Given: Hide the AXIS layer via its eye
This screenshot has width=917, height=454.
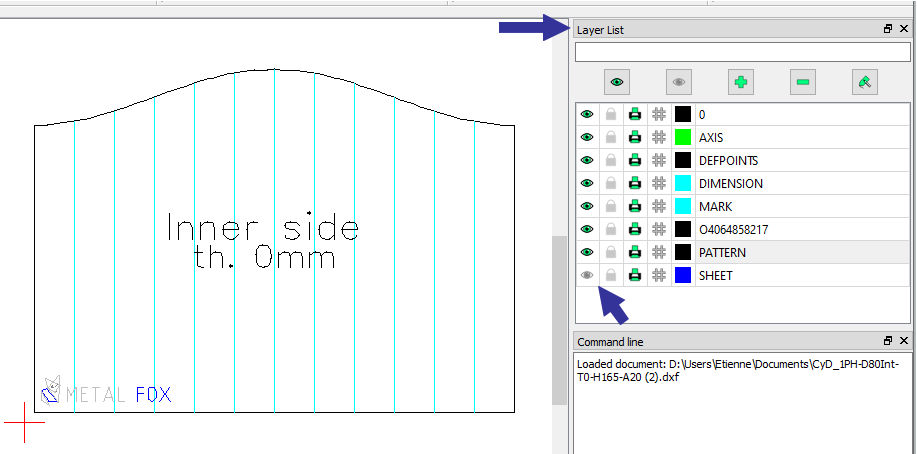Looking at the screenshot, I should click(587, 137).
